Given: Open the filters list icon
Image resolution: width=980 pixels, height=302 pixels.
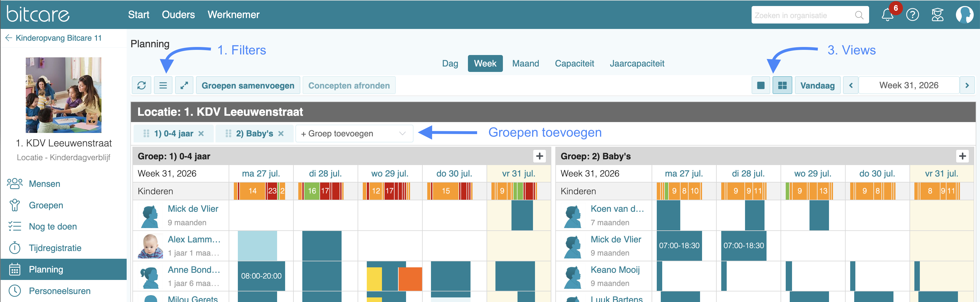Looking at the screenshot, I should pos(163,85).
